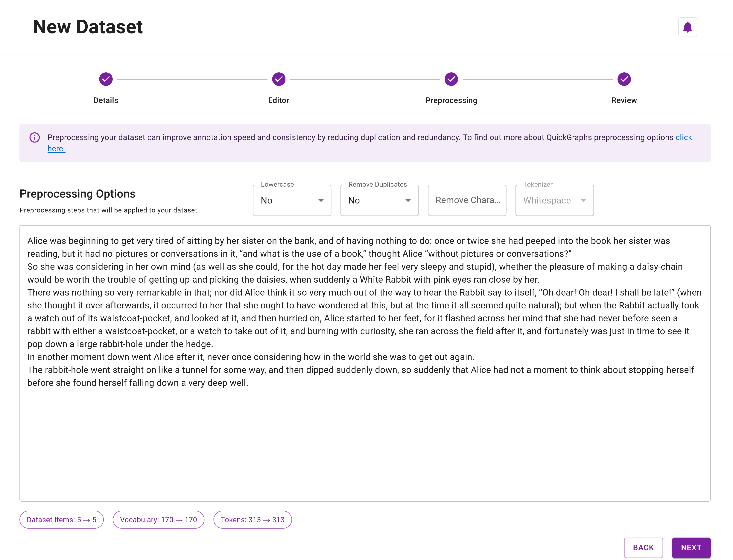Toggle the Vocabulary 170 chip

pos(158,519)
